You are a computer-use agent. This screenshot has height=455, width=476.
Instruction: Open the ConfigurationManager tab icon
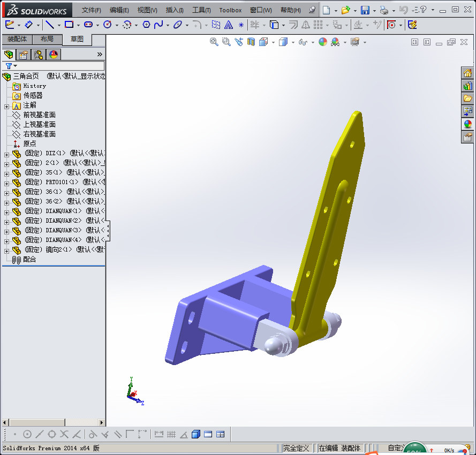[39, 55]
